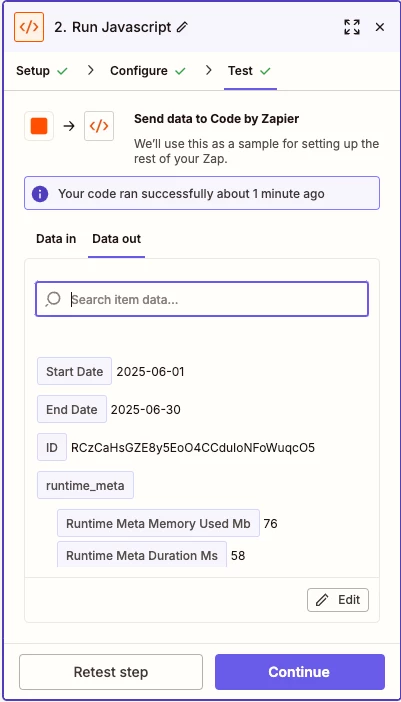Select the Start Date field label

pyautogui.click(x=74, y=371)
